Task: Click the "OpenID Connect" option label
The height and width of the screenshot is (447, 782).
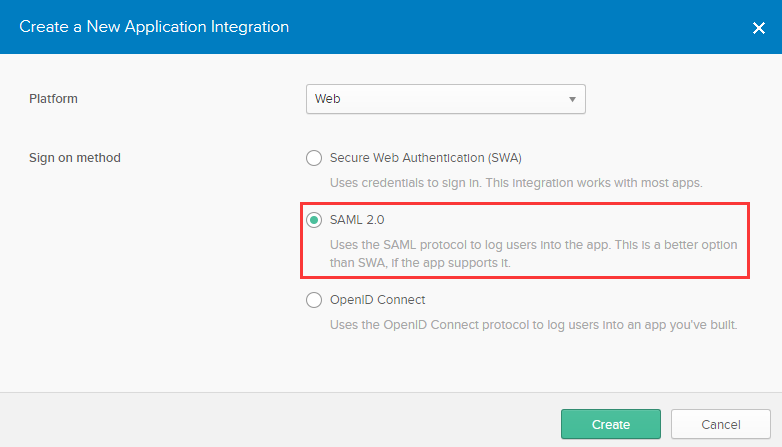Action: coord(377,300)
